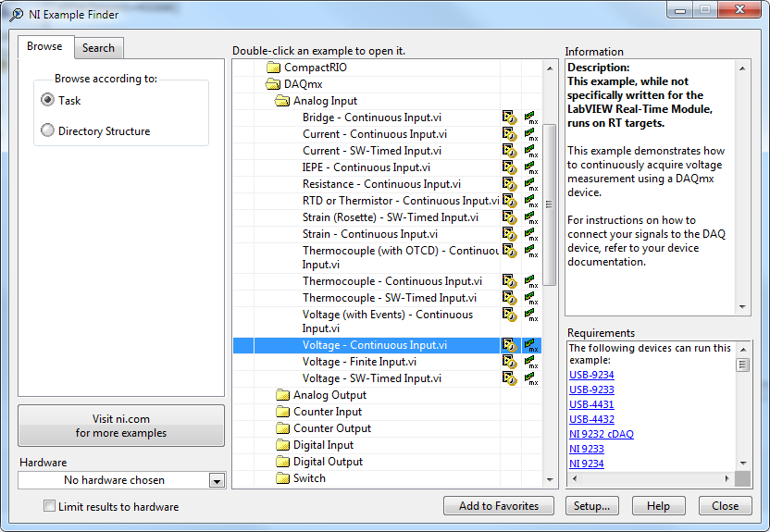The width and height of the screenshot is (770, 532).
Task: Click the Requirements vertical scrollbar thumb
Action: tap(742, 365)
